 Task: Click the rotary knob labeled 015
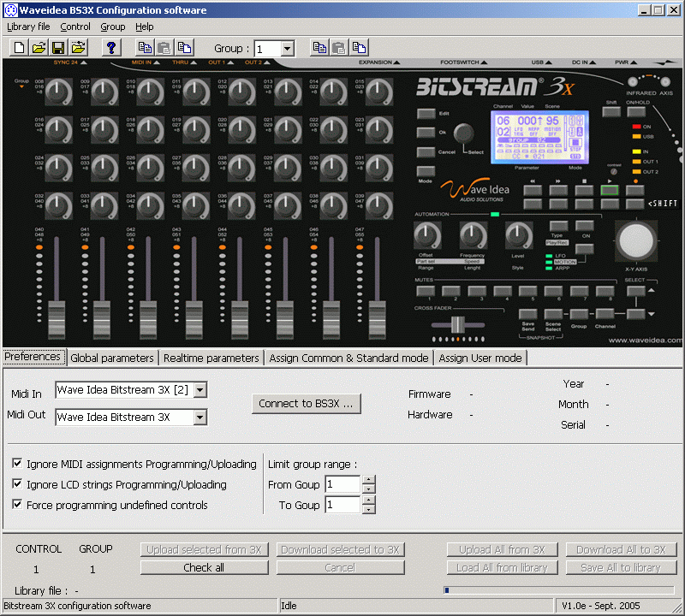(x=378, y=92)
